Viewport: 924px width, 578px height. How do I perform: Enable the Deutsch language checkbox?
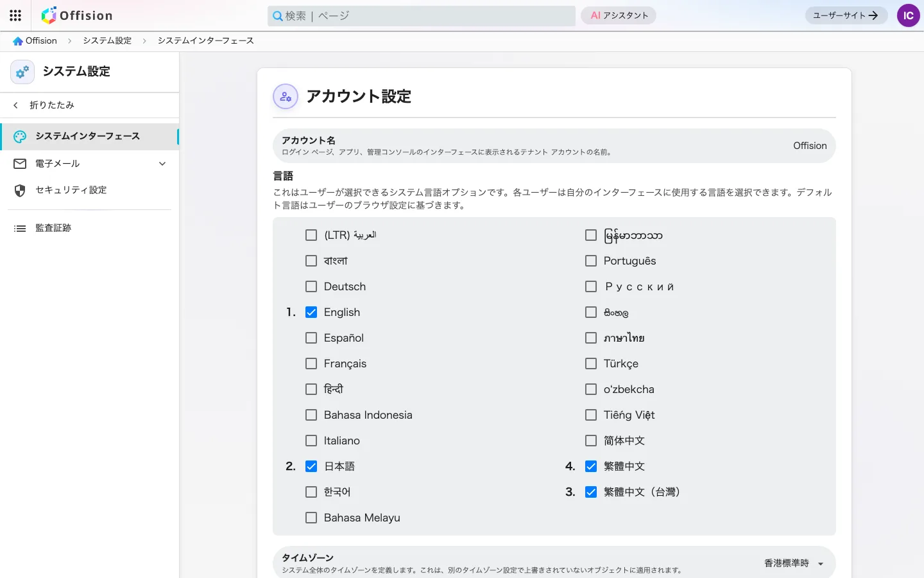311,286
